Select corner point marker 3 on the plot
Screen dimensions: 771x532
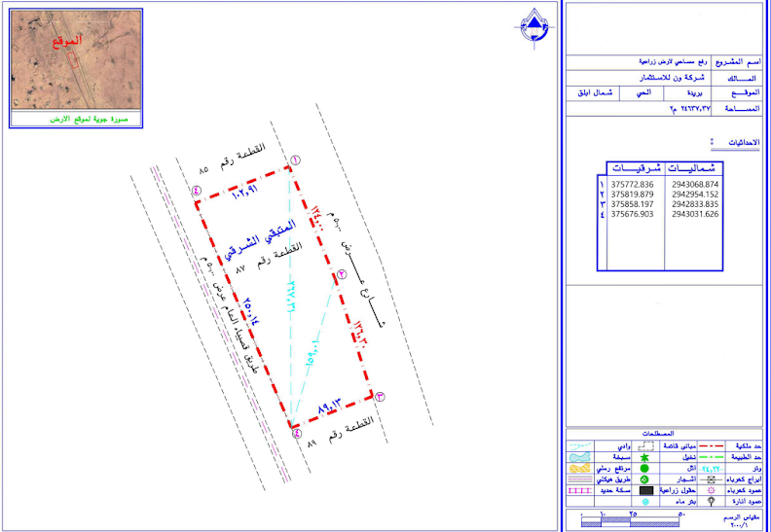380,397
